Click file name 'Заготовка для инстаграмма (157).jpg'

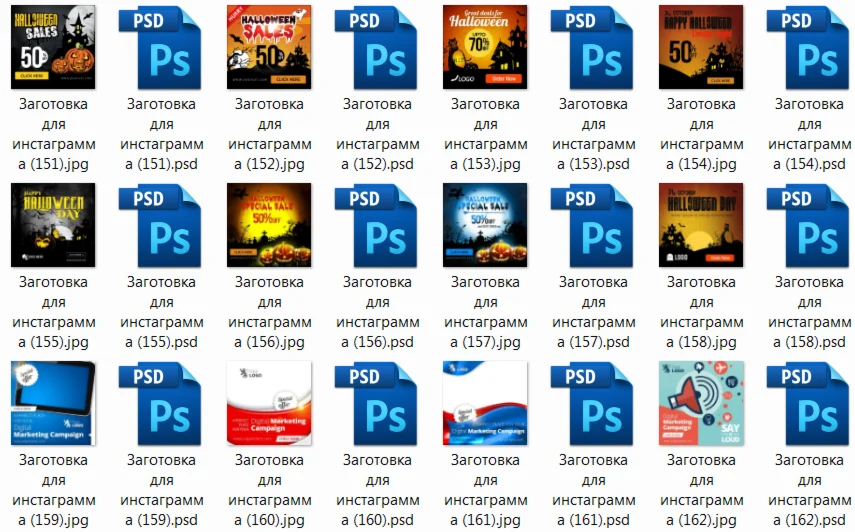click(485, 312)
